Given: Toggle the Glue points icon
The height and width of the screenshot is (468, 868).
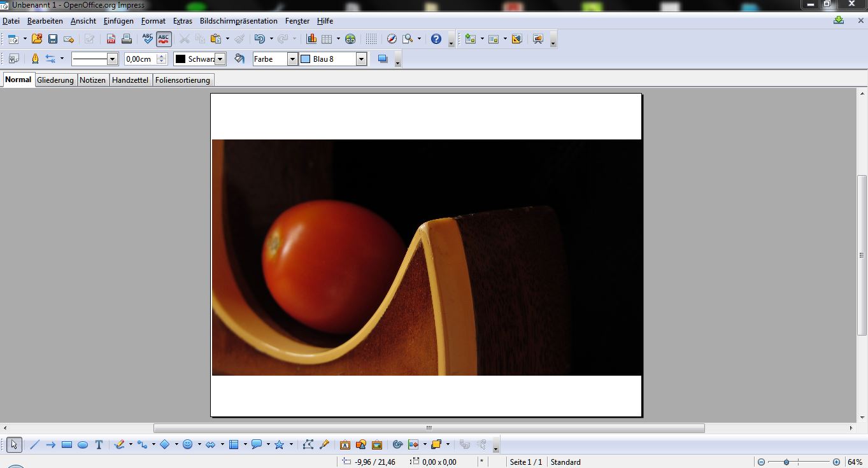Looking at the screenshot, I should pos(325,444).
